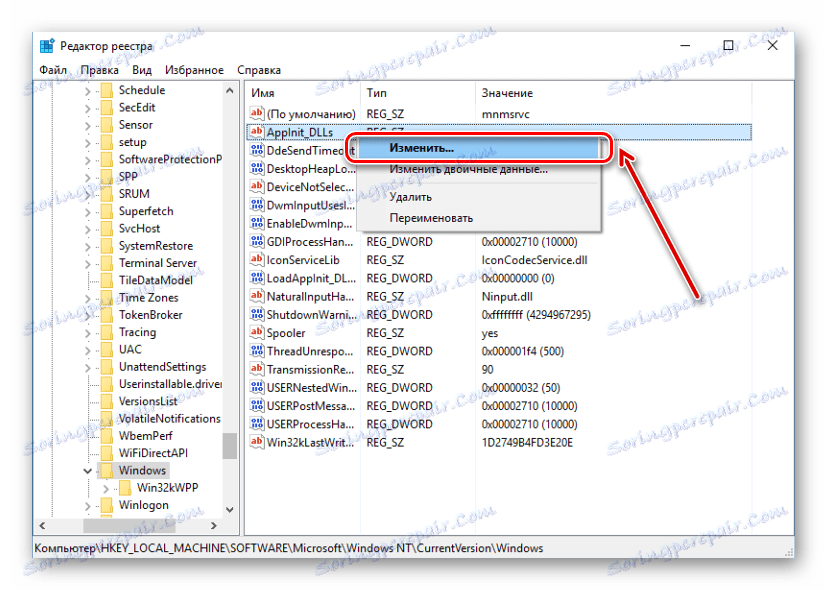This screenshot has height=590, width=827.
Task: Click the binary icon of GDIProcessHan... value
Action: coord(256,241)
